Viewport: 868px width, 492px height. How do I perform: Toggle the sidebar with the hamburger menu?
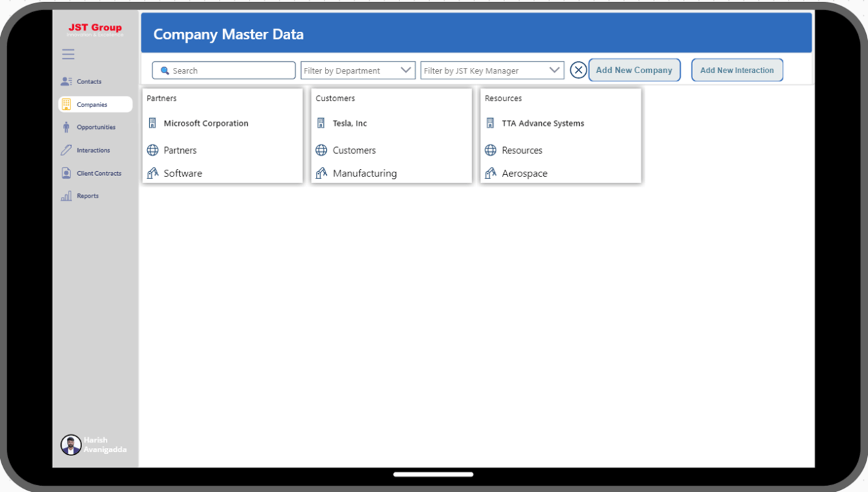coord(68,54)
